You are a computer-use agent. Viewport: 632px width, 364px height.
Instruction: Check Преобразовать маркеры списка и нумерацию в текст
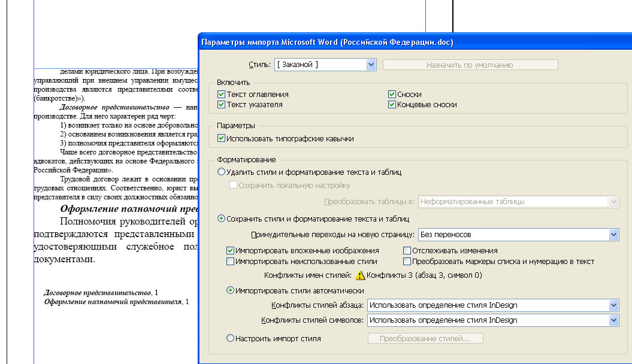pyautogui.click(x=407, y=261)
